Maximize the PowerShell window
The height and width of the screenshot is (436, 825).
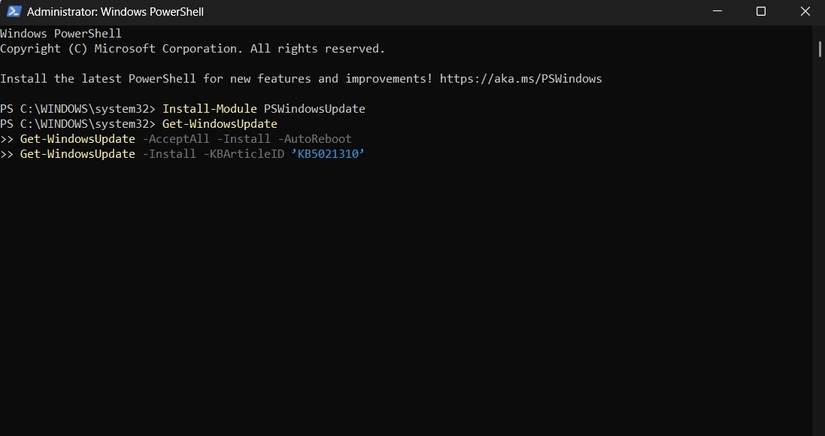coord(761,12)
